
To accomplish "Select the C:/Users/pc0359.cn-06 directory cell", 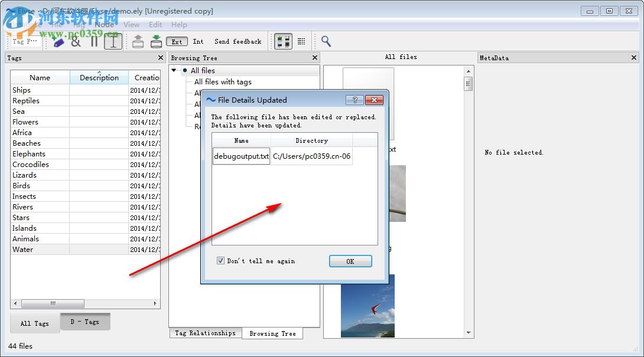I will (312, 156).
